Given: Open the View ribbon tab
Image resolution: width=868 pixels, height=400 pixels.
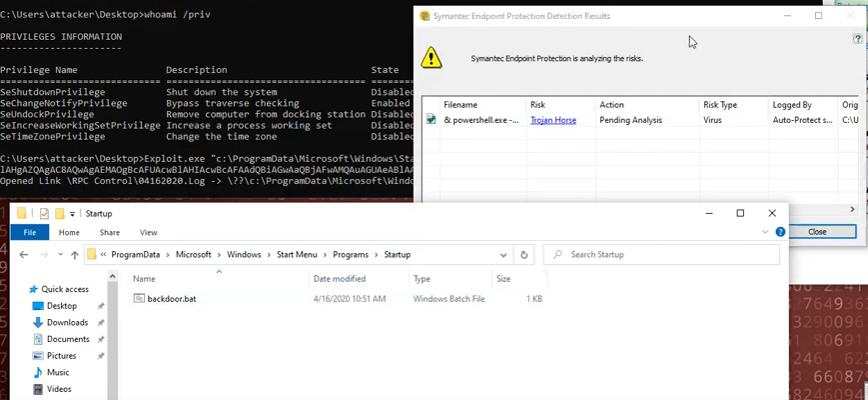Looking at the screenshot, I should click(x=148, y=232).
